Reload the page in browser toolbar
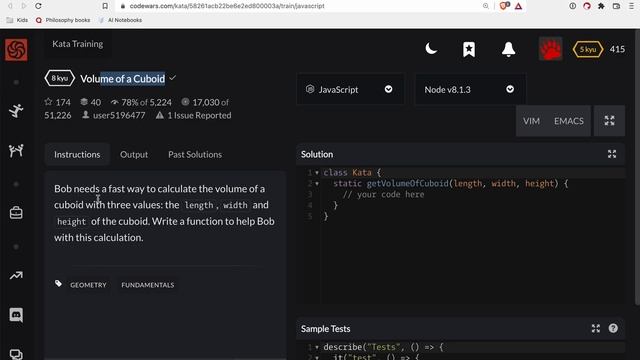Image resolution: width=640 pixels, height=360 pixels. point(38,6)
